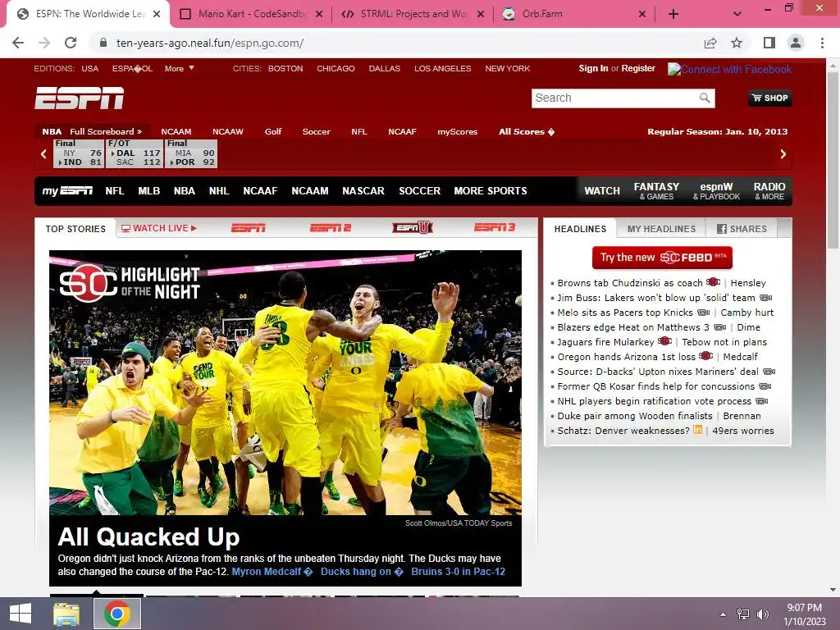840x630 pixels.
Task: Open NFL in main navigation bar
Action: pos(115,190)
